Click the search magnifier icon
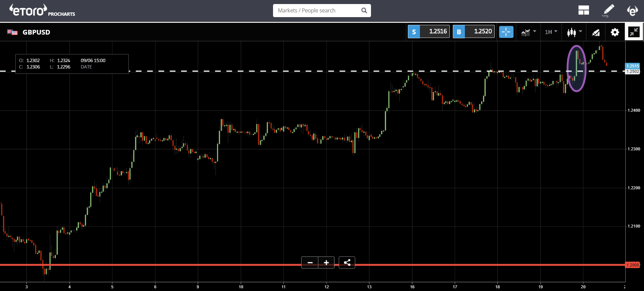This screenshot has width=644, height=291. [x=364, y=10]
